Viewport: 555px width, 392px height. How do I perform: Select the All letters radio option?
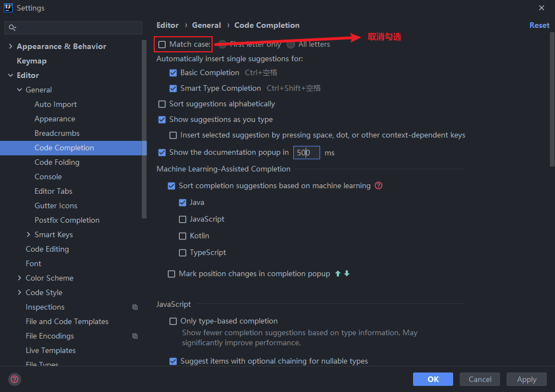click(291, 44)
